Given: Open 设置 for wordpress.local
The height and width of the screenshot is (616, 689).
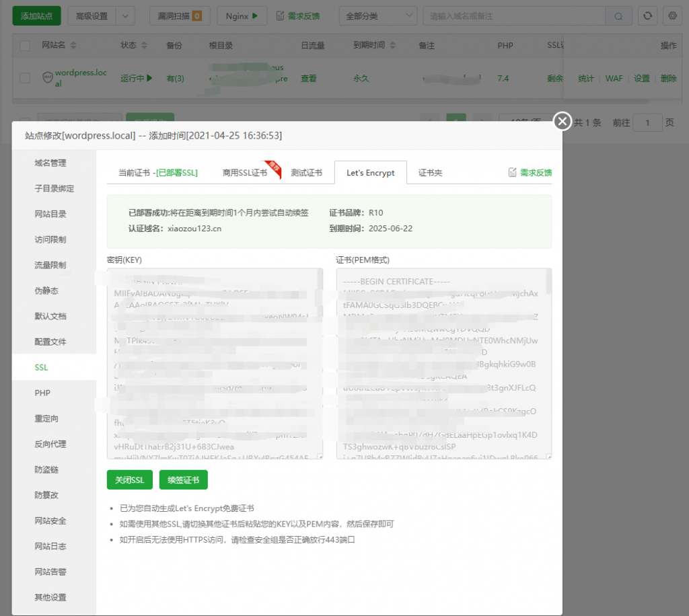Looking at the screenshot, I should (641, 79).
